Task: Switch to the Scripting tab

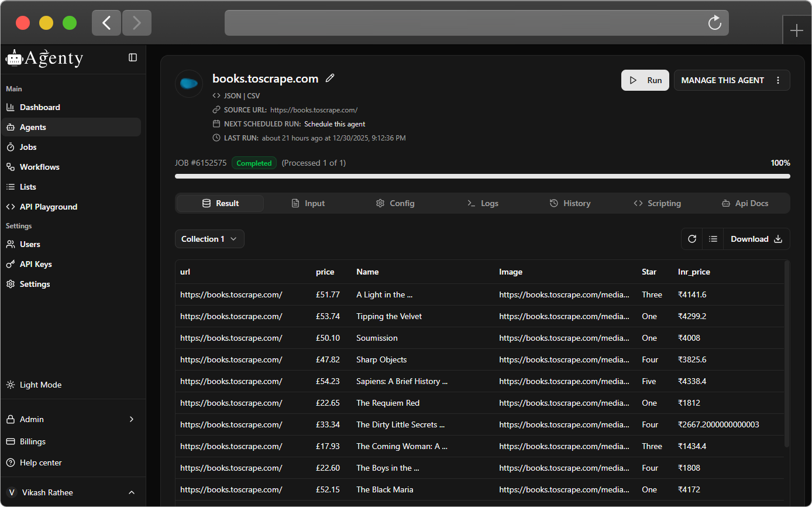Action: click(x=657, y=203)
